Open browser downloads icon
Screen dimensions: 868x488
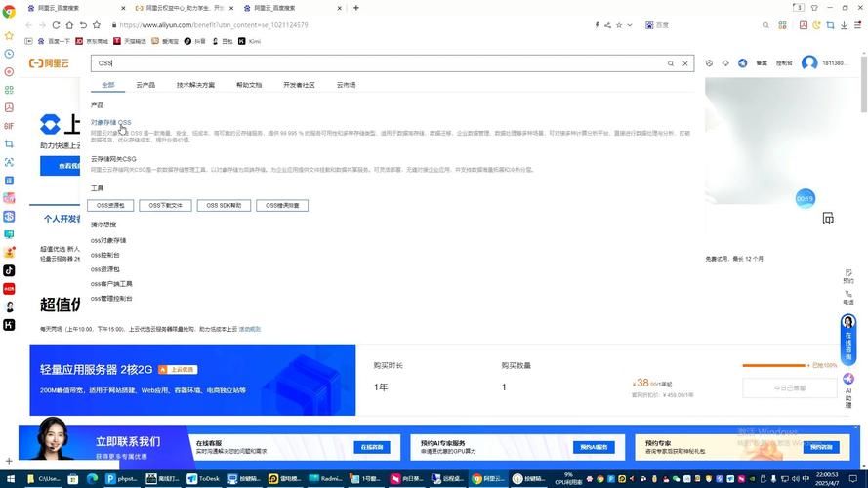click(844, 25)
